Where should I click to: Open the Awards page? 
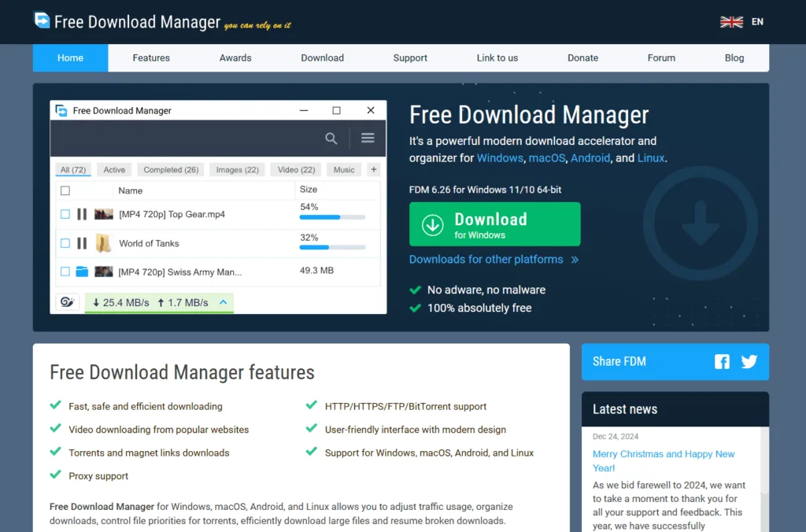tap(235, 58)
